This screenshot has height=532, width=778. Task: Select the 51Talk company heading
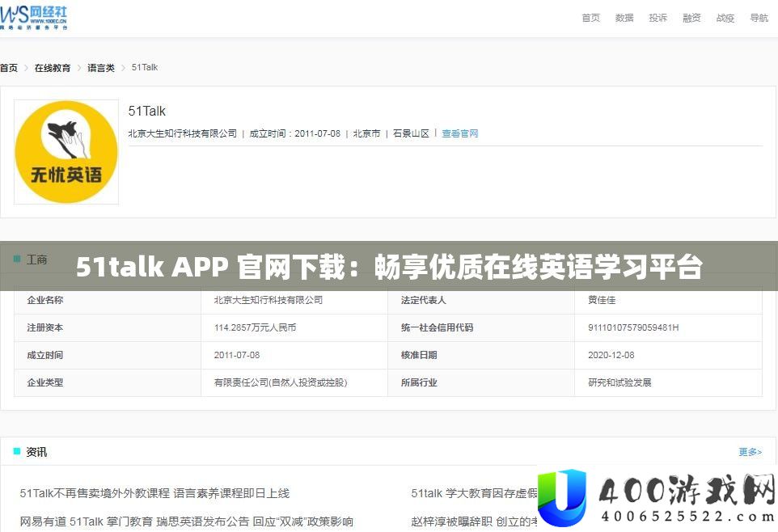click(147, 111)
